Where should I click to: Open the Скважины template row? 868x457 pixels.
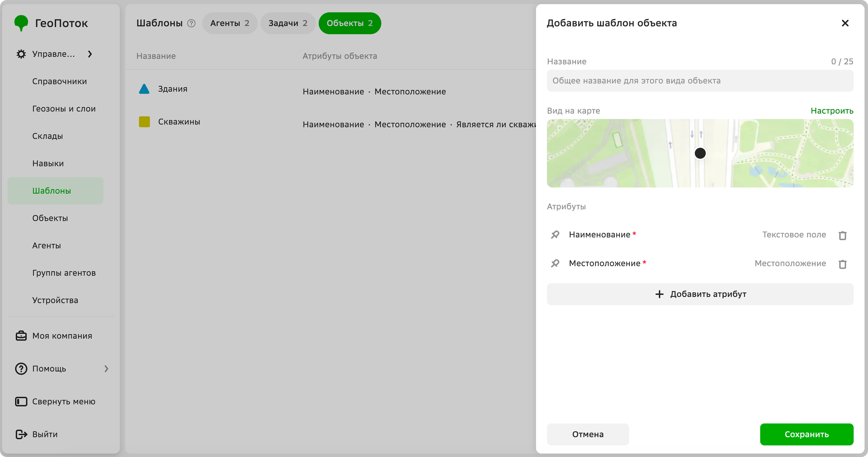tap(330, 122)
